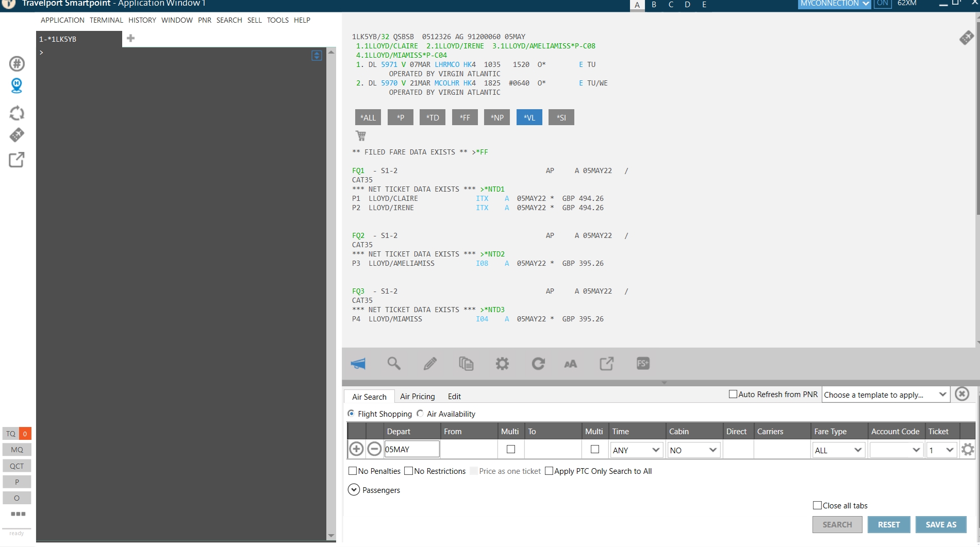980x547 pixels.
Task: Open the agent headset sidebar icon
Action: 16,86
